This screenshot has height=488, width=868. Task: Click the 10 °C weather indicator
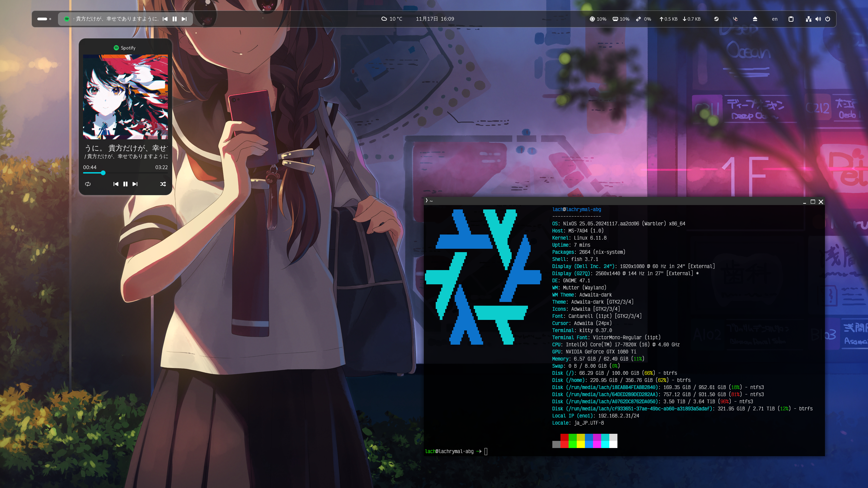(392, 19)
